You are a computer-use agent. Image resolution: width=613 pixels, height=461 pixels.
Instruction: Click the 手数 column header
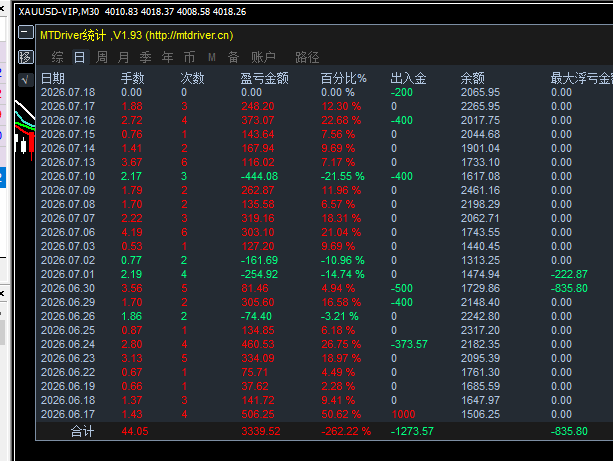point(133,78)
